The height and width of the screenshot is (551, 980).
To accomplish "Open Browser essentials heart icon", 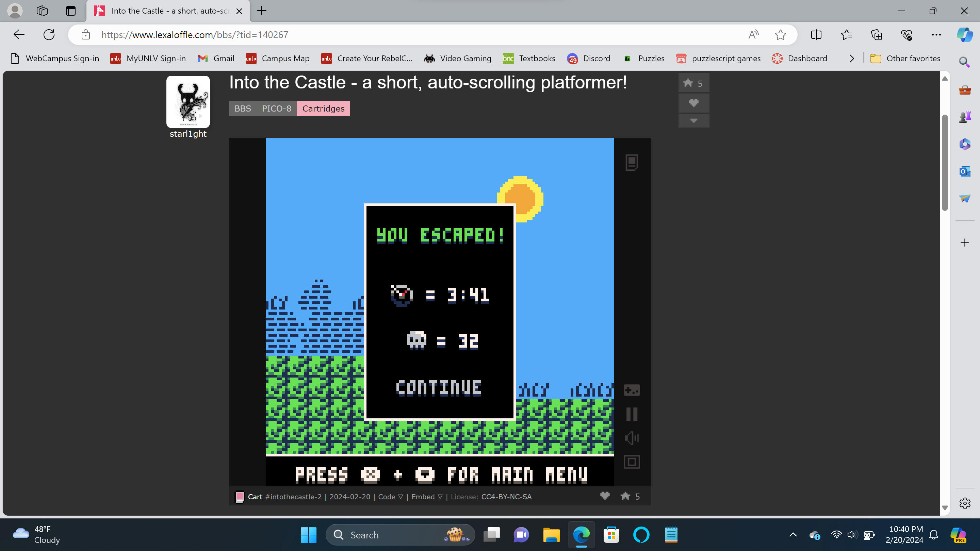I will pos(906,35).
